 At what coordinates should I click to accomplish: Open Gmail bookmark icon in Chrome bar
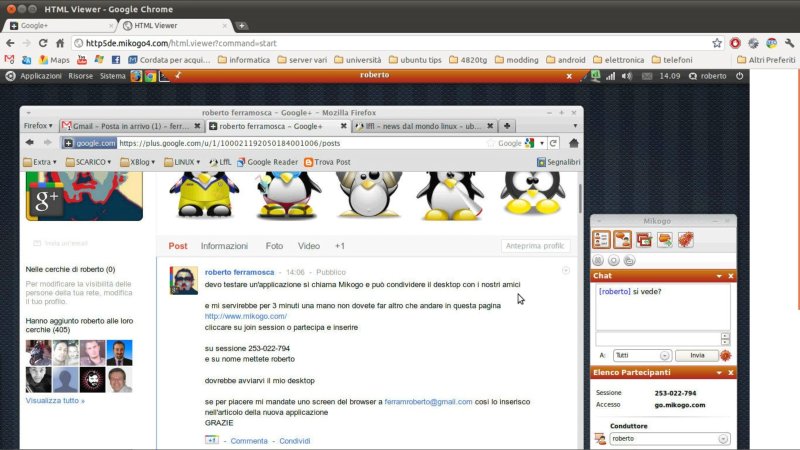tap(9, 60)
